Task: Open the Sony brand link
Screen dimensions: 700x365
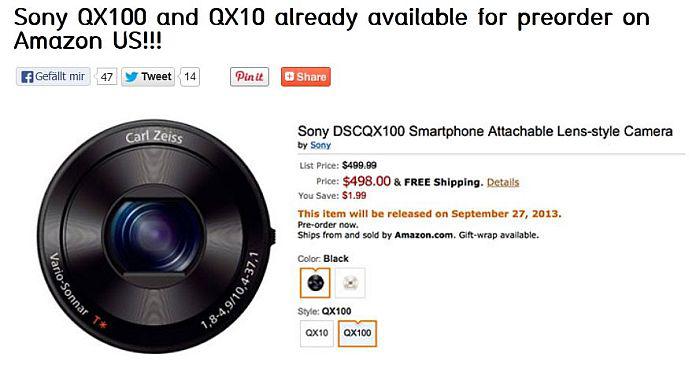Action: click(321, 145)
